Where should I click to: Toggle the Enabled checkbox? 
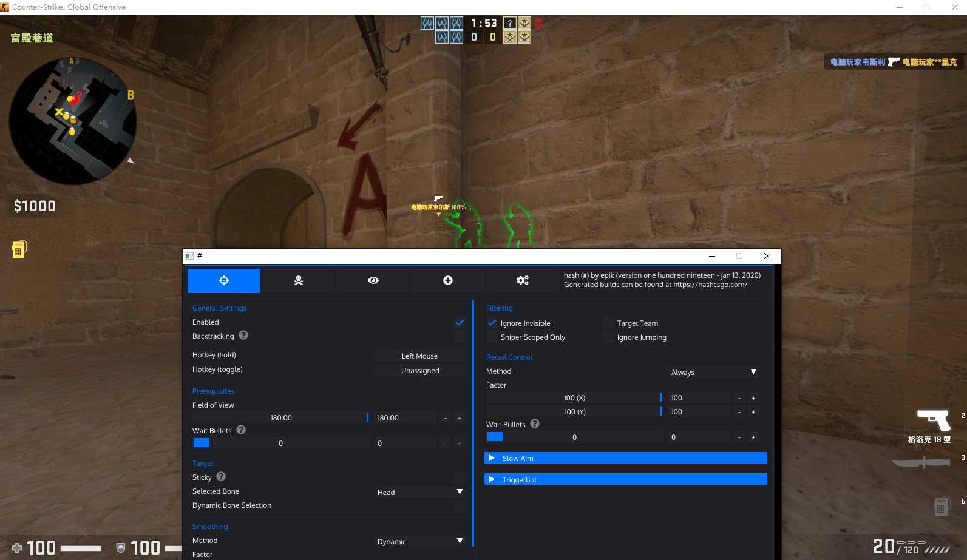click(460, 322)
